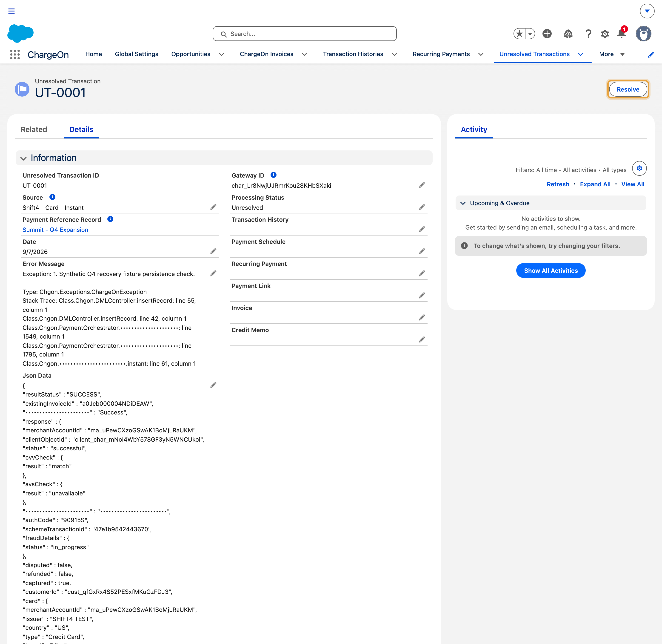This screenshot has height=644, width=662.
Task: Collapse the Upcoming & Overdue section
Action: (463, 203)
